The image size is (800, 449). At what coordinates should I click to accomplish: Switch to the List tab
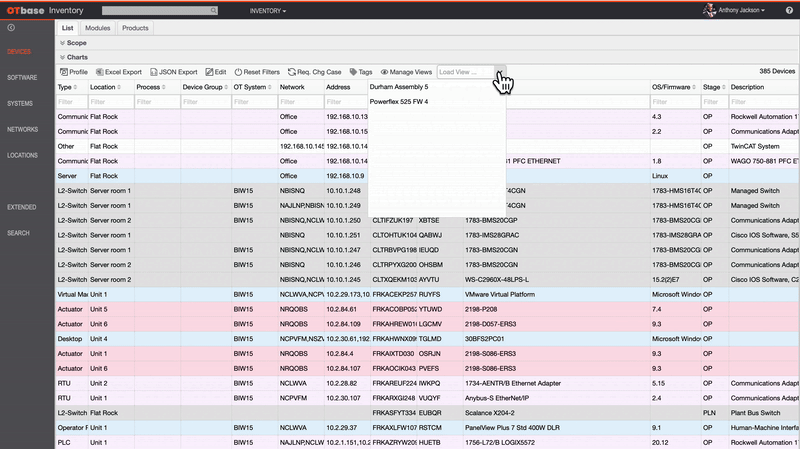67,28
